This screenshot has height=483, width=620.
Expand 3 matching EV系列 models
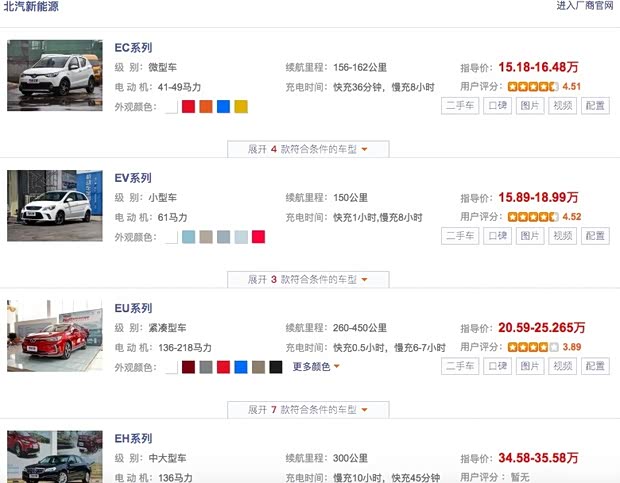tap(308, 279)
